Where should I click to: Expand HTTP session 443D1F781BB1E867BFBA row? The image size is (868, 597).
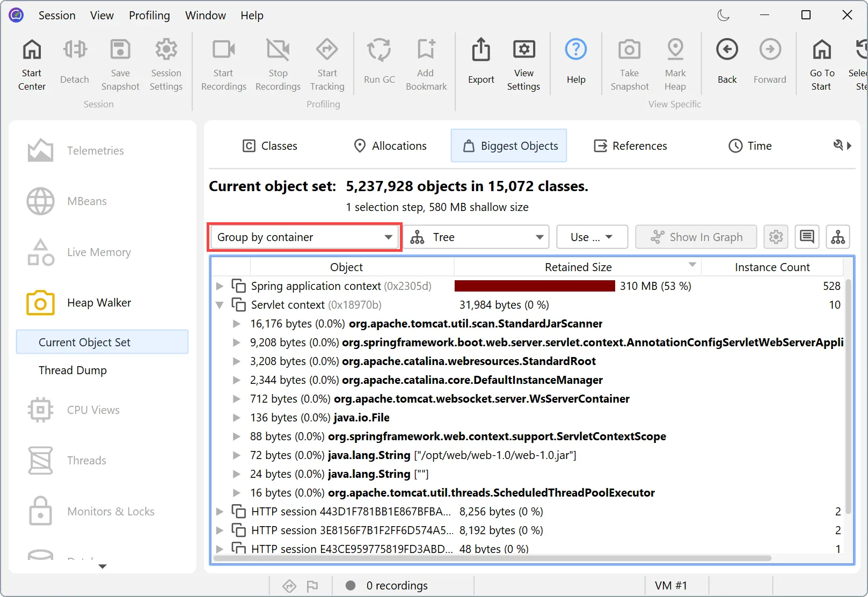tap(220, 512)
